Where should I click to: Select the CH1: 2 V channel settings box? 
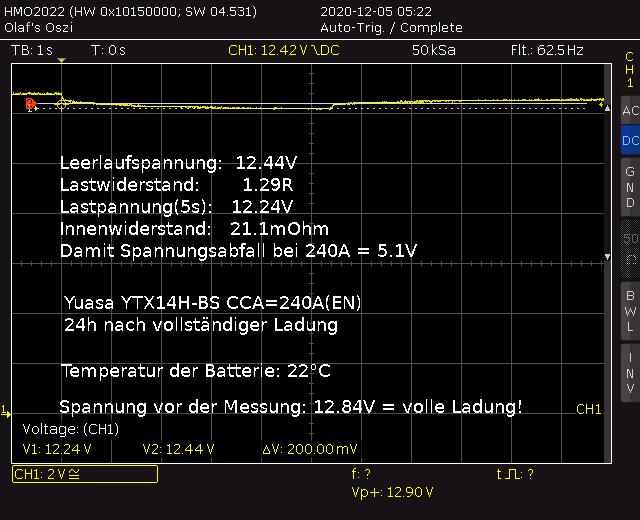tap(84, 474)
